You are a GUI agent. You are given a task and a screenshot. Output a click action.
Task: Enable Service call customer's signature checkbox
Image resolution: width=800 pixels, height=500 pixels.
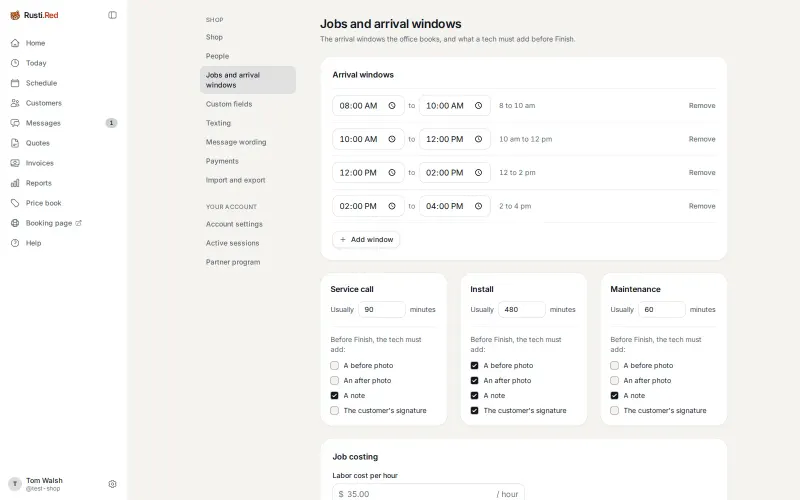(x=334, y=410)
